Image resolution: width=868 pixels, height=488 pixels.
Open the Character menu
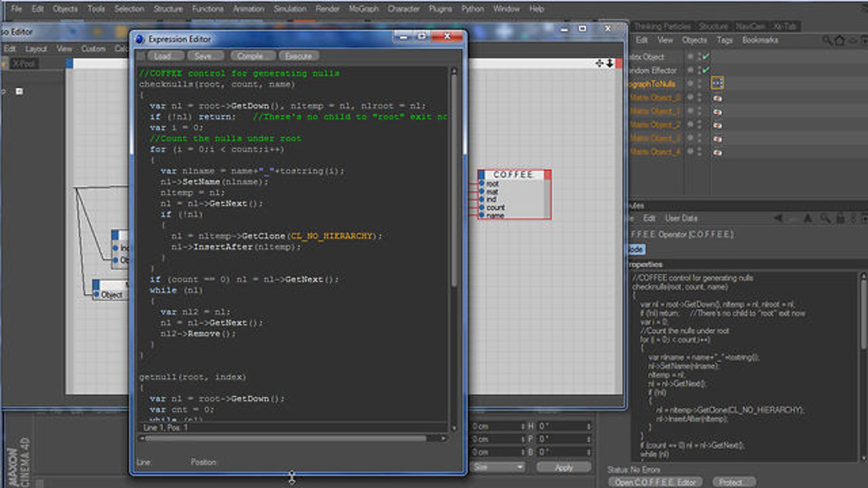pos(403,9)
